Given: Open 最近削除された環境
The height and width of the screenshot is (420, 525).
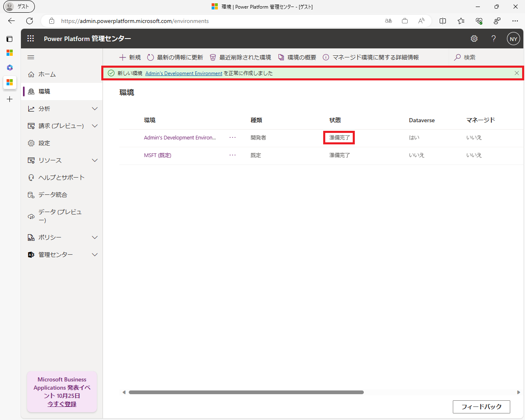Looking at the screenshot, I should [240, 57].
